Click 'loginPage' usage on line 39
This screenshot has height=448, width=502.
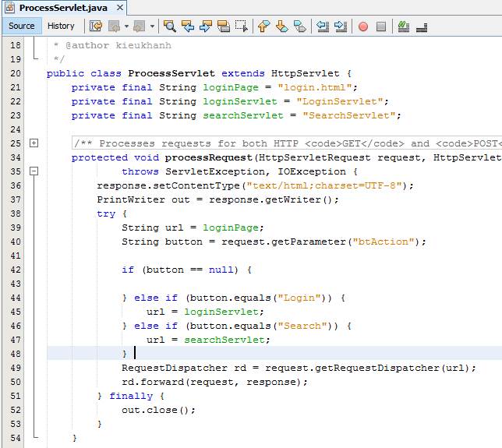click(231, 228)
